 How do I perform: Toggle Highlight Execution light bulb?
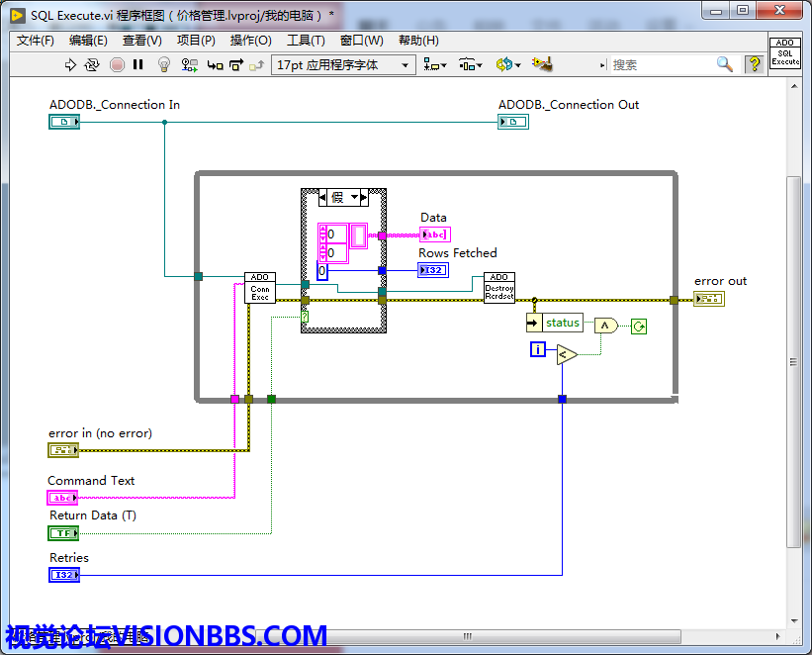(x=164, y=64)
